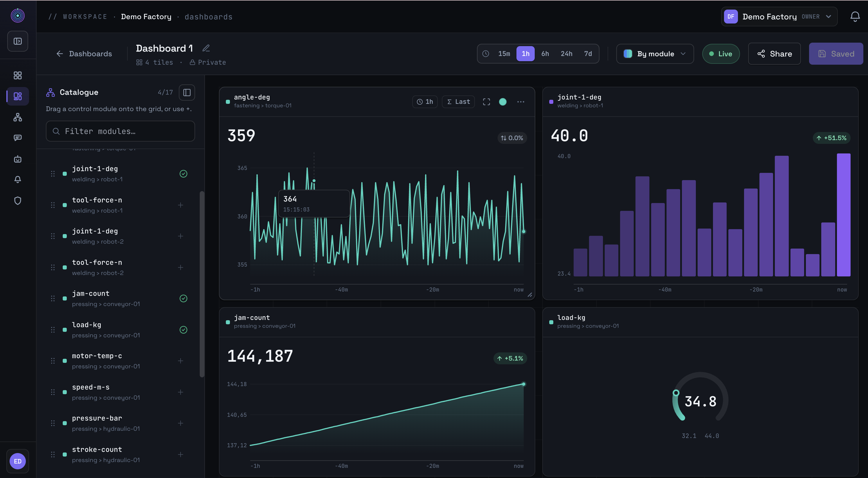868x478 pixels.
Task: Click the 0.0% change badge
Action: pyautogui.click(x=512, y=138)
